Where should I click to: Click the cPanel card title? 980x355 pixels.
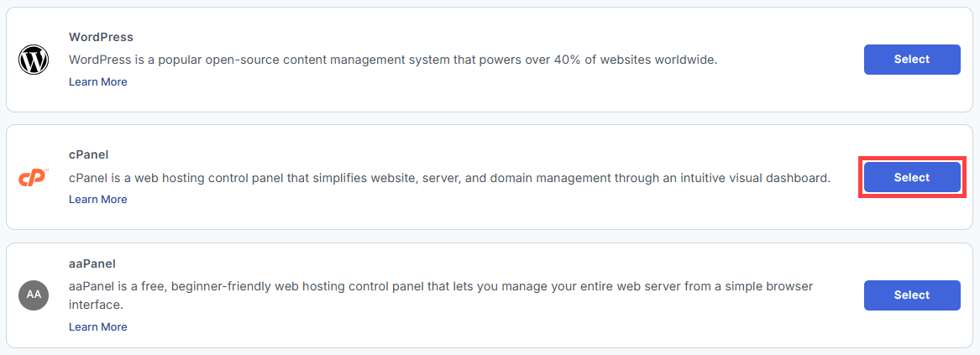89,154
